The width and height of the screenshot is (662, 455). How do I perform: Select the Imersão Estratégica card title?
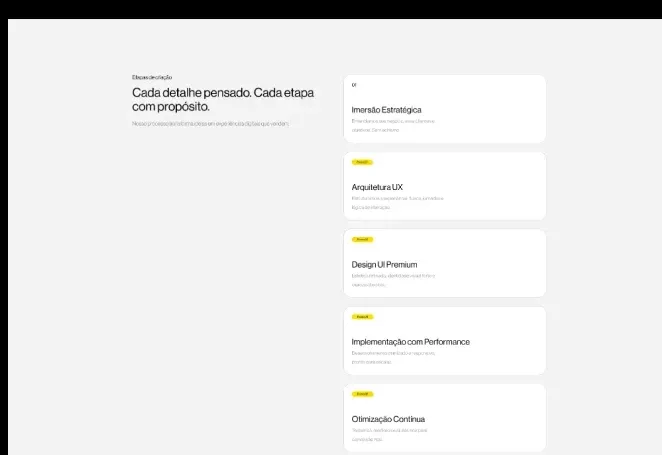point(386,110)
